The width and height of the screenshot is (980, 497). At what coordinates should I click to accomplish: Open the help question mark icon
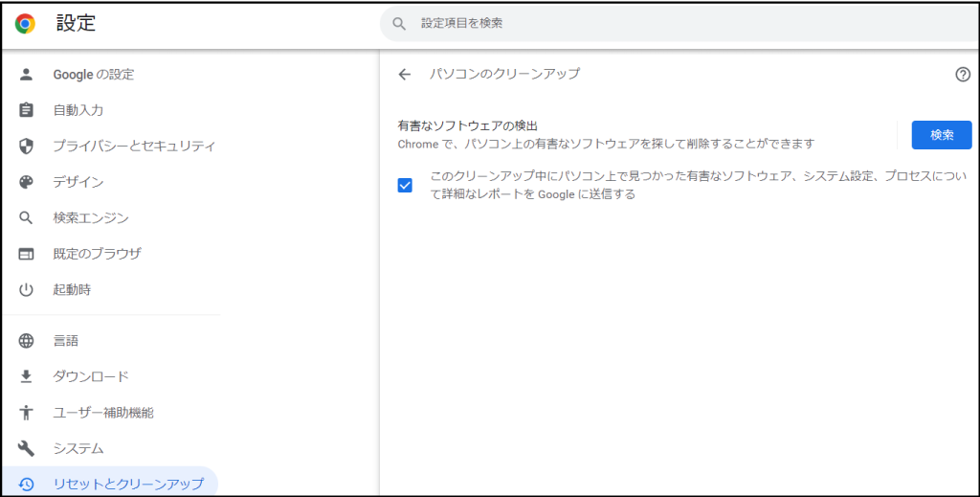coord(963,75)
